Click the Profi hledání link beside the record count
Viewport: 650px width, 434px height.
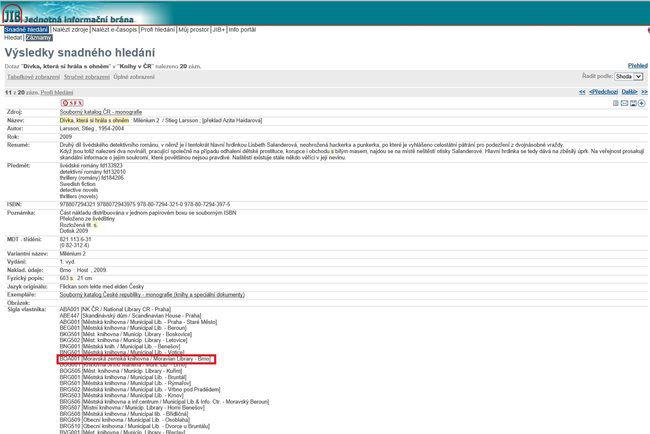[x=57, y=93]
